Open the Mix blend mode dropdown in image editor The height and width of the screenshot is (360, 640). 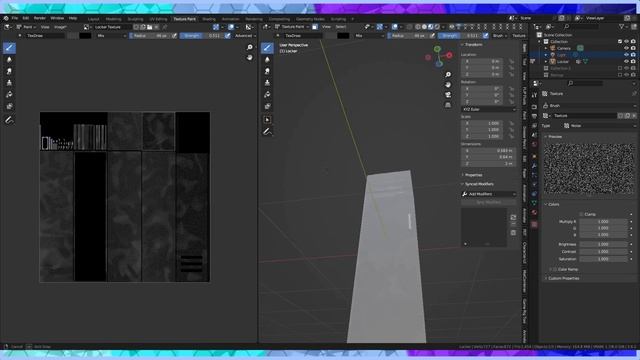tap(111, 36)
